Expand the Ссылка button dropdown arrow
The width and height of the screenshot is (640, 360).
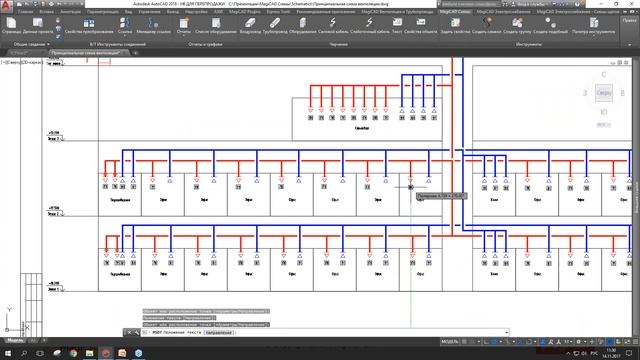coord(124,36)
